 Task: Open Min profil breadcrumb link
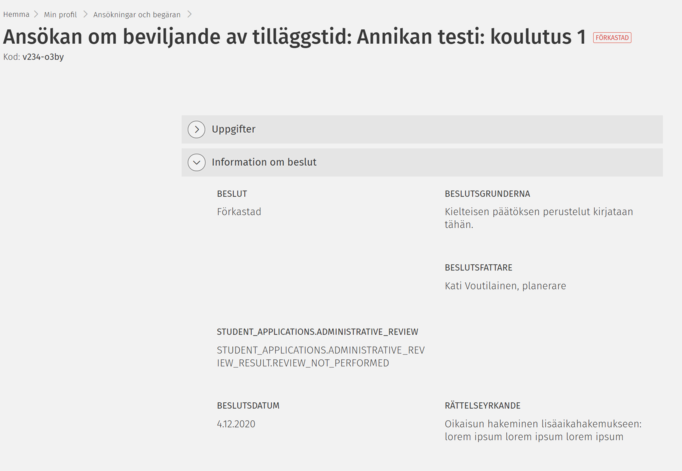pos(60,14)
